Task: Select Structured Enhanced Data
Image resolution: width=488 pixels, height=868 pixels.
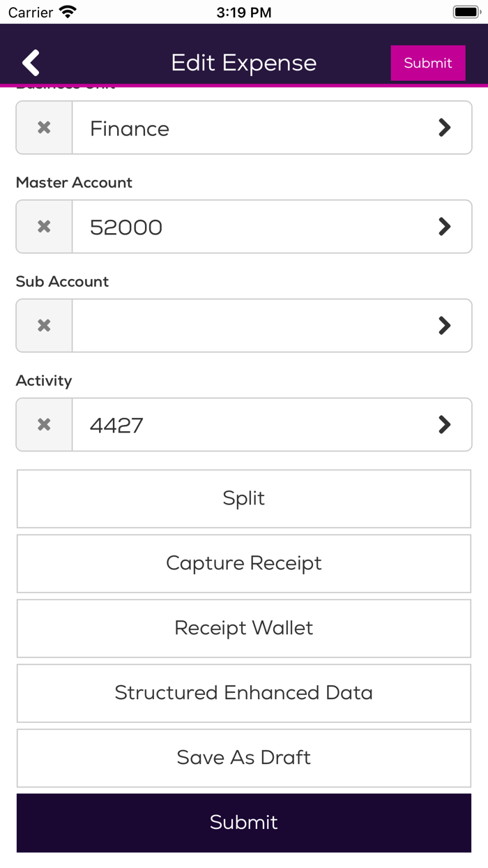Action: click(x=244, y=693)
